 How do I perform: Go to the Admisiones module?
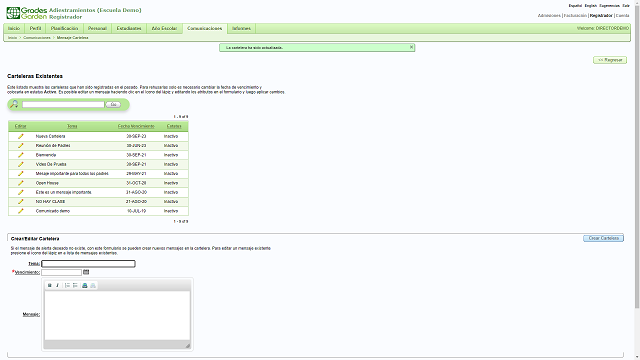[x=549, y=16]
